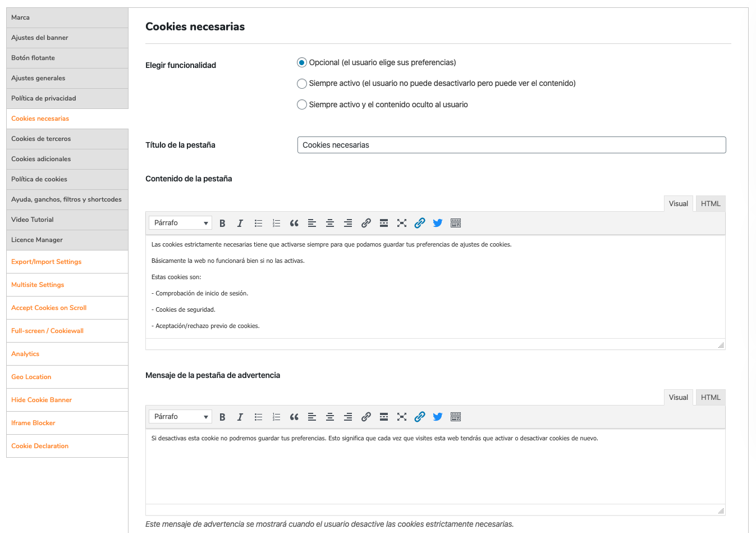Insert numbered list in warning message editor
Screen dimensions: 756x533
[276, 417]
